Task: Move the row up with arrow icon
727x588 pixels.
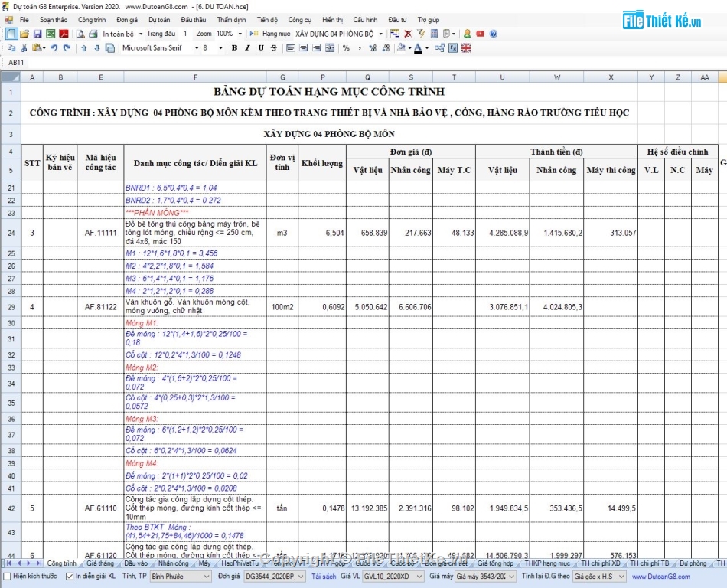Action: pos(84,47)
